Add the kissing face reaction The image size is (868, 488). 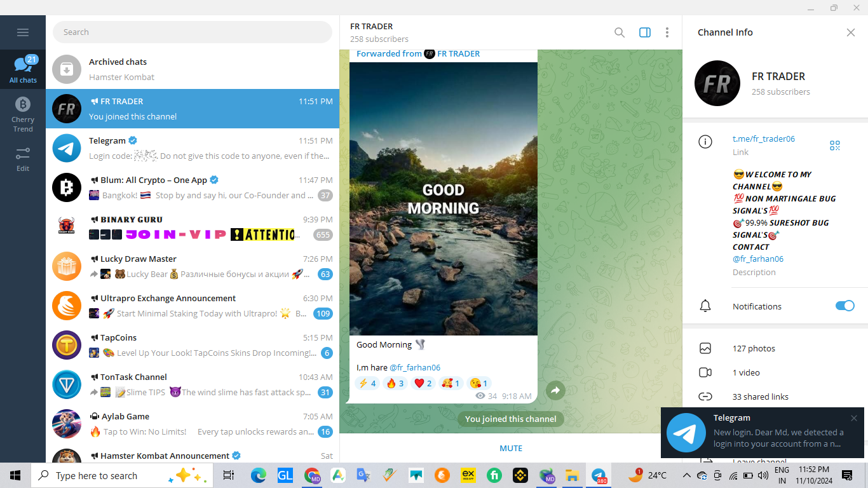pos(479,383)
